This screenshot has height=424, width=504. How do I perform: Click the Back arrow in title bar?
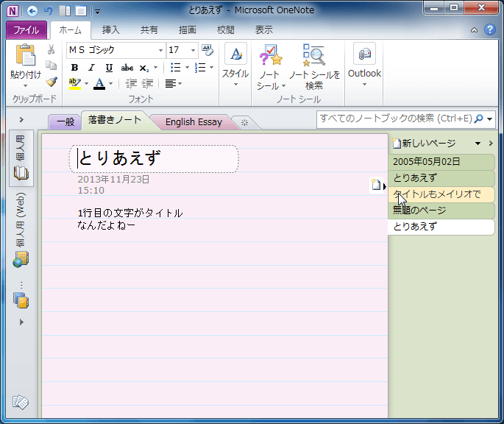tap(32, 11)
